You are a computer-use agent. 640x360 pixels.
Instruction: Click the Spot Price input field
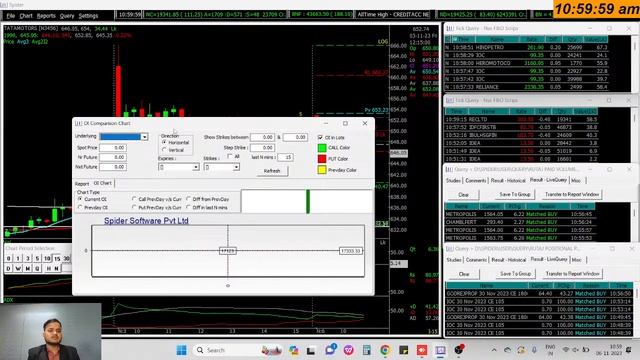click(113, 147)
